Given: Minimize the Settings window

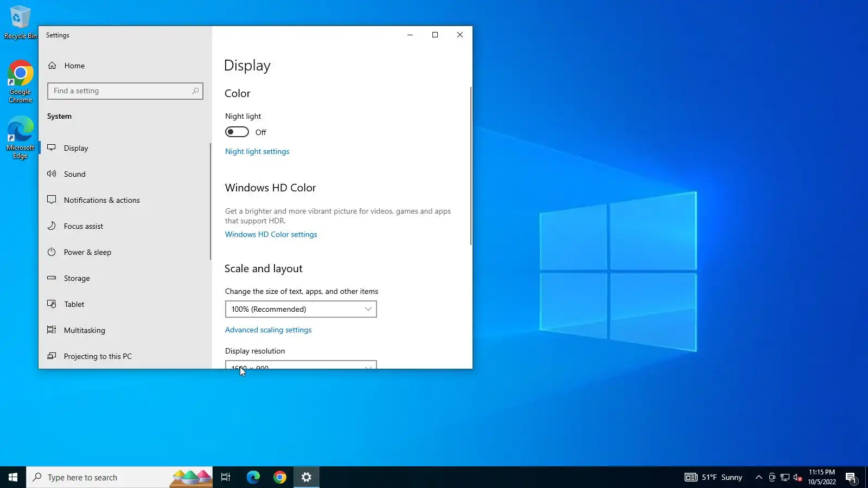Looking at the screenshot, I should (x=410, y=35).
